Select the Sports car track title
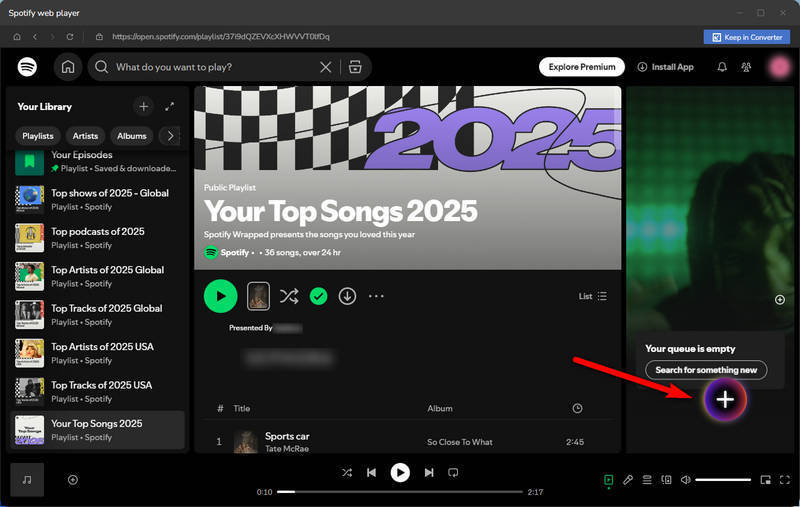 coord(287,436)
